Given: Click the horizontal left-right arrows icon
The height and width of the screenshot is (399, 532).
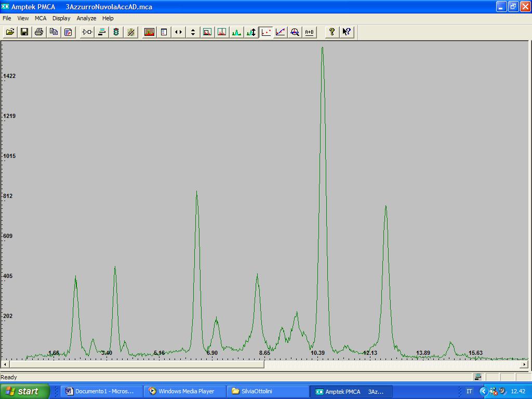Looking at the screenshot, I should 179,32.
